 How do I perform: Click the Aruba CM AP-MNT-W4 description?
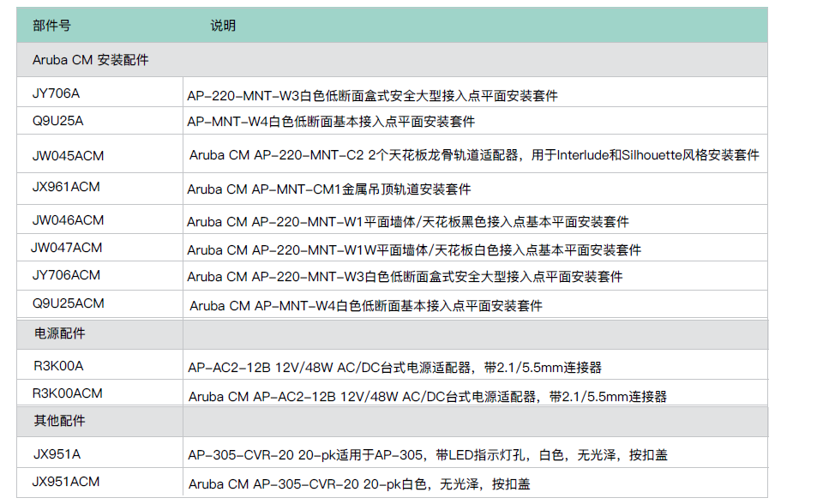click(x=366, y=305)
